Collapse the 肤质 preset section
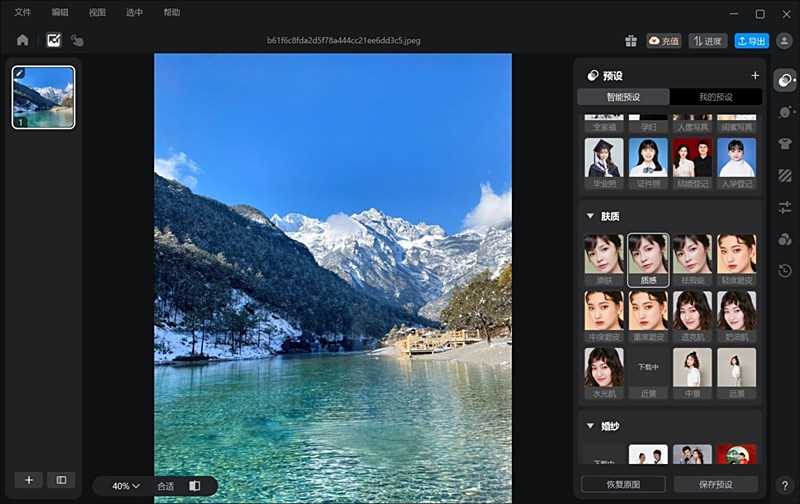Viewport: 800px width, 504px height. pyautogui.click(x=590, y=216)
